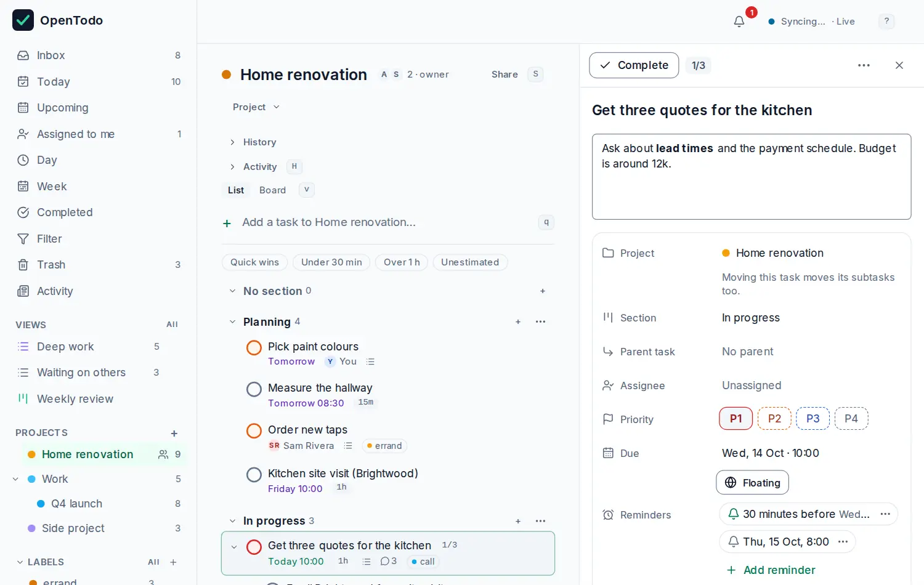
Task: Open options for the 30 minutes before reminder
Action: (x=885, y=514)
